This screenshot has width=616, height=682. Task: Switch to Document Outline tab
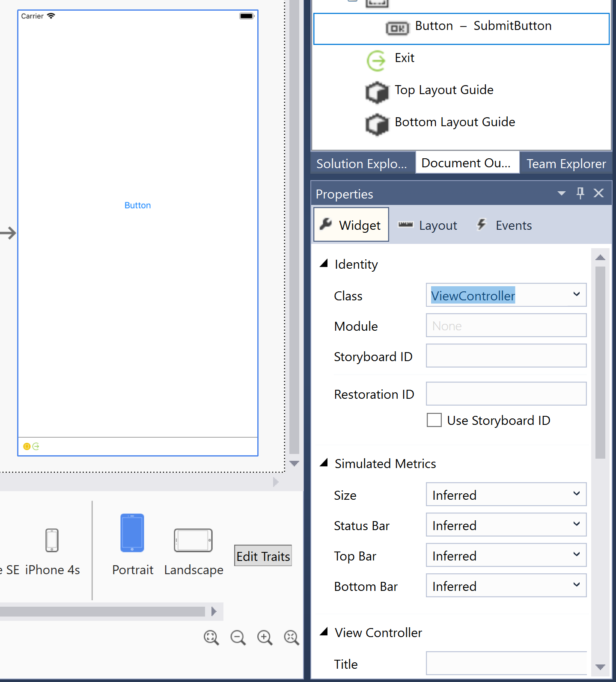[x=467, y=163]
